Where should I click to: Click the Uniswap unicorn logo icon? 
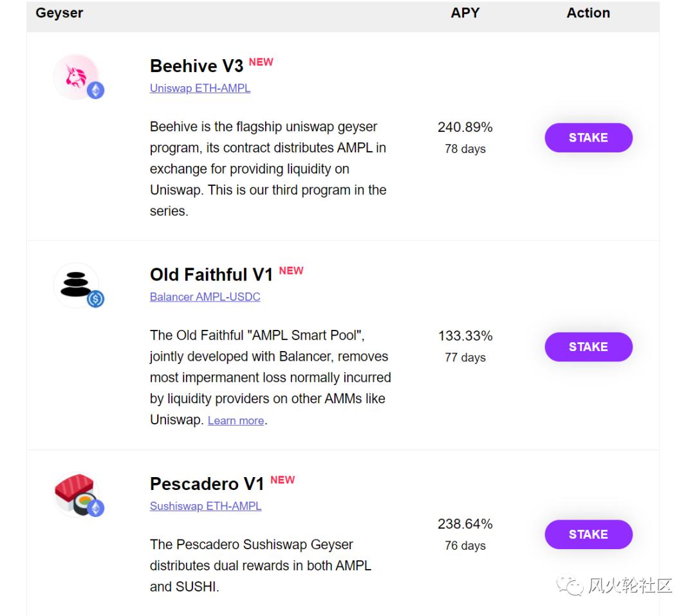pos(76,76)
